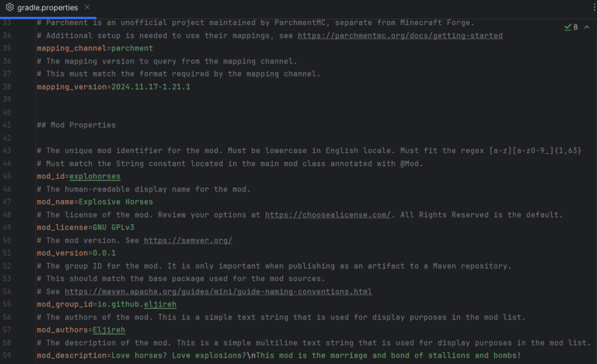Image resolution: width=597 pixels, height=364 pixels.
Task: Follow the semver.org link
Action: [188, 241]
